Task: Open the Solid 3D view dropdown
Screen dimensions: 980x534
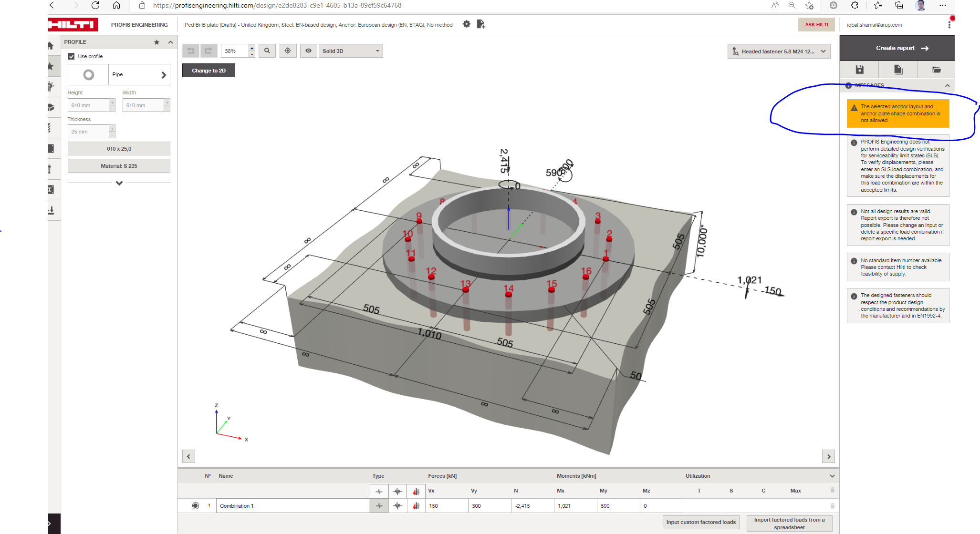Action: click(351, 51)
